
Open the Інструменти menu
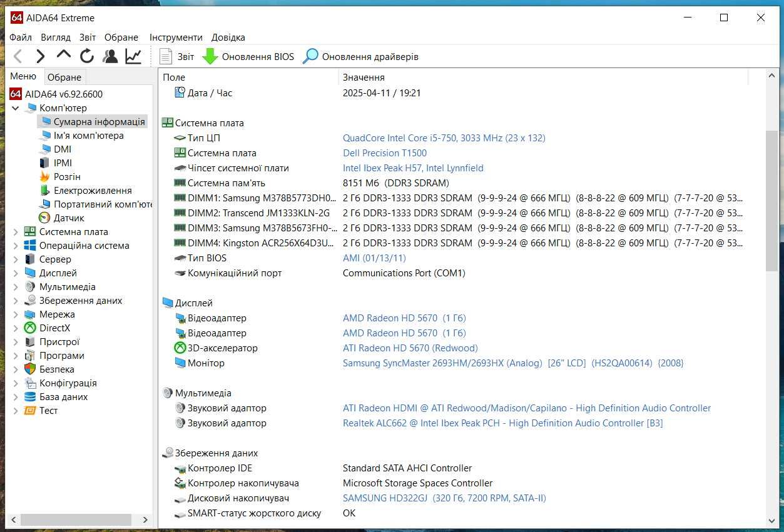click(x=176, y=38)
